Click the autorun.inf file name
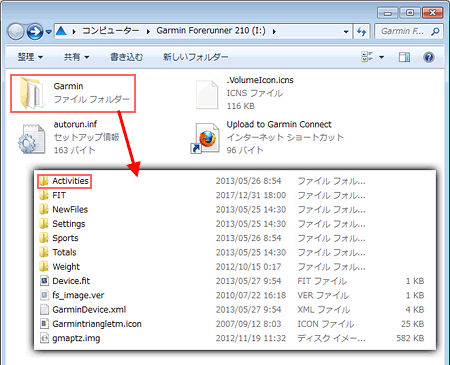The image size is (450, 365). coord(75,124)
